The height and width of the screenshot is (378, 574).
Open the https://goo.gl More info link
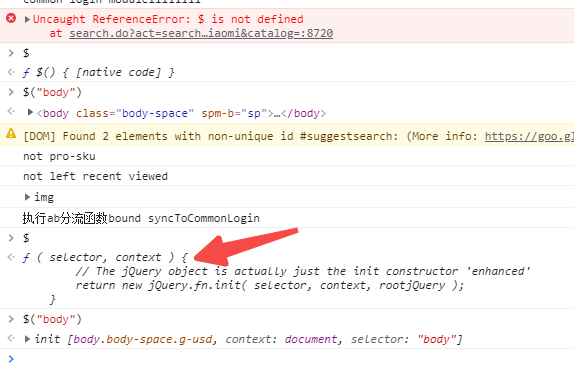[529, 136]
